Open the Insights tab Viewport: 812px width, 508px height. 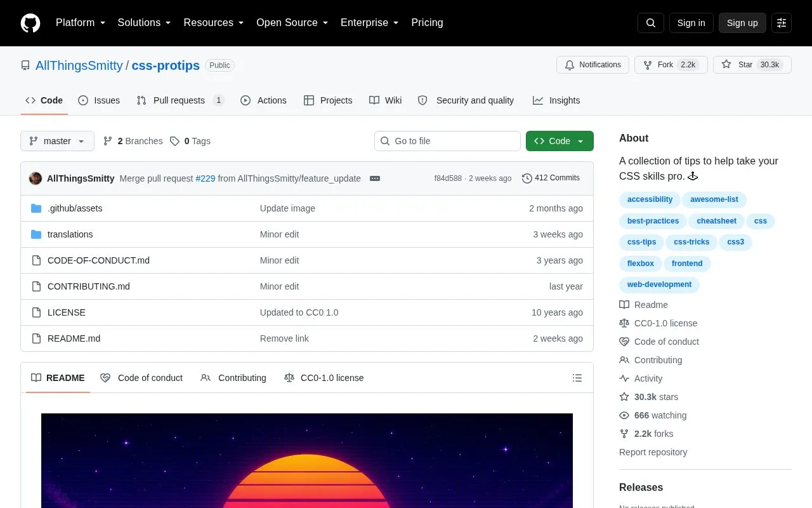coord(556,100)
